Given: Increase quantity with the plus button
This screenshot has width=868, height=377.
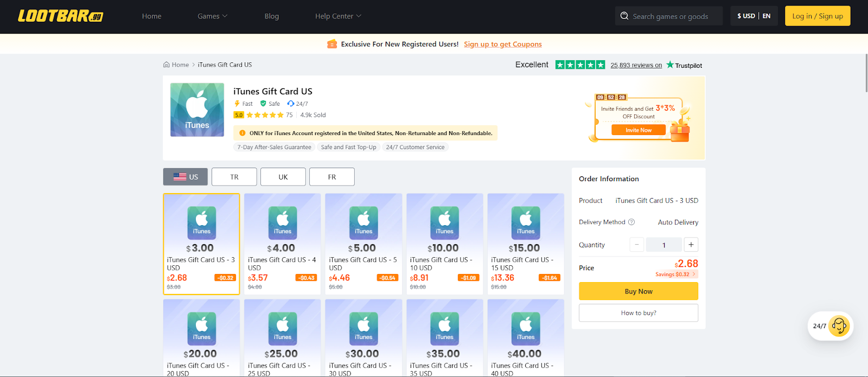Looking at the screenshot, I should (x=691, y=245).
